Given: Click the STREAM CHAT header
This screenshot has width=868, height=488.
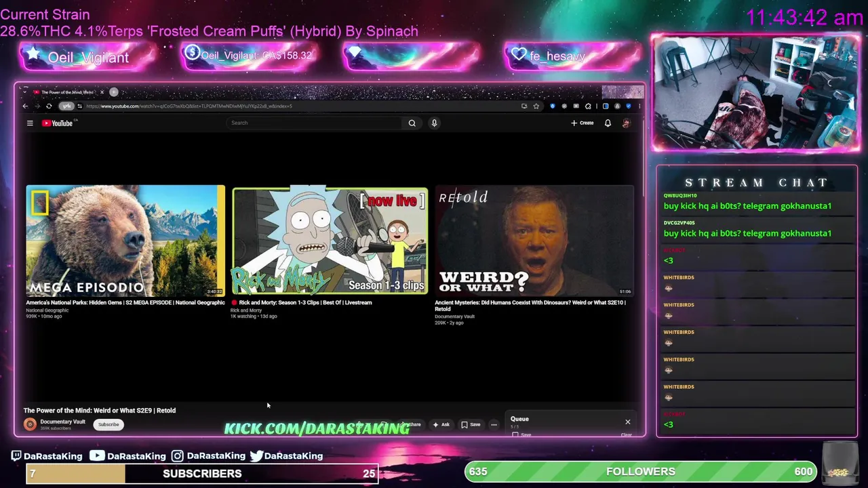Looking at the screenshot, I should 757,182.
